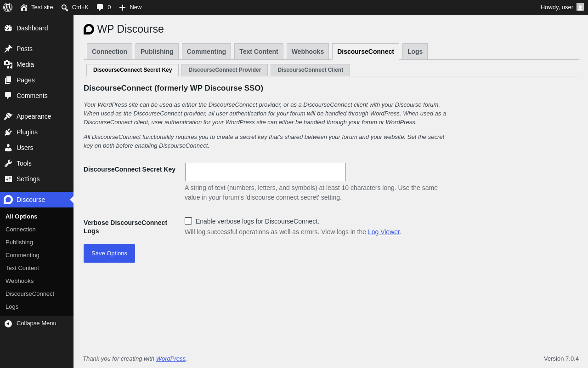Screen dimensions: 588x368
Task: Focus the DiscourseConnect Secret Key field
Action: coord(266,172)
